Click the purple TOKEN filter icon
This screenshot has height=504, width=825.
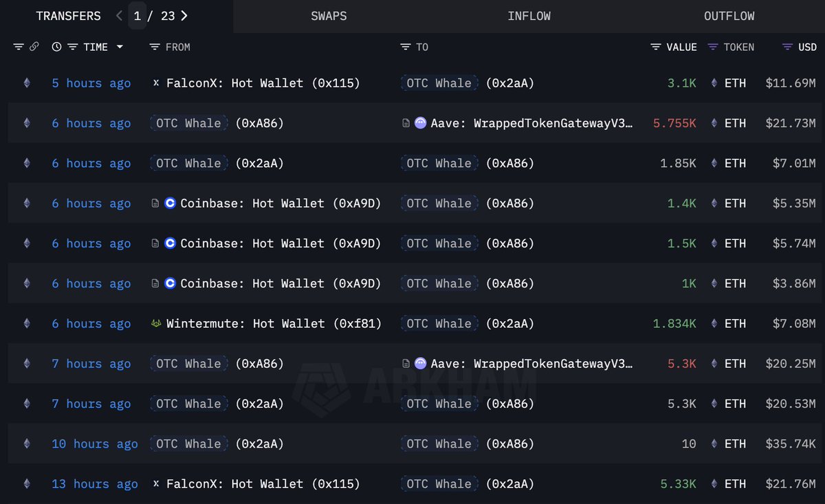coord(713,47)
